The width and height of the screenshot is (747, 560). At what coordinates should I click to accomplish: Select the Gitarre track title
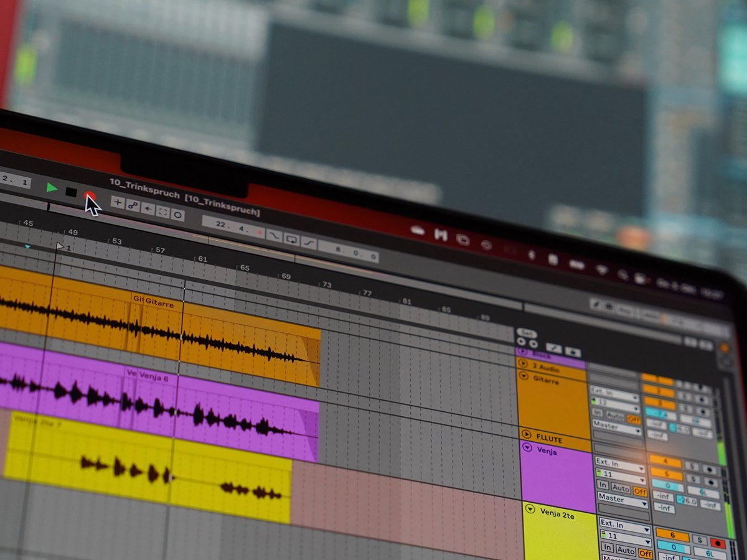pos(546,380)
